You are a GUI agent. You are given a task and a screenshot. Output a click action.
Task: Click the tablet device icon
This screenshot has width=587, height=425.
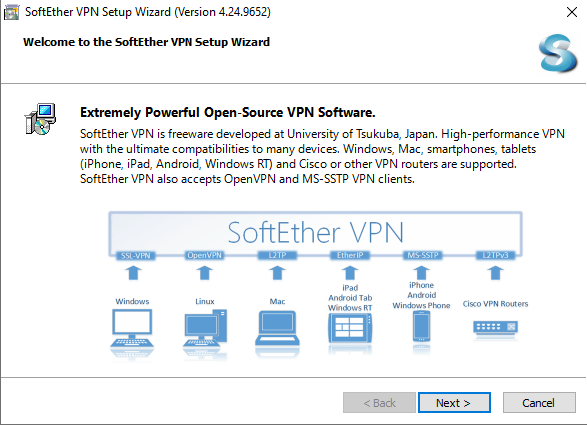coord(350,328)
